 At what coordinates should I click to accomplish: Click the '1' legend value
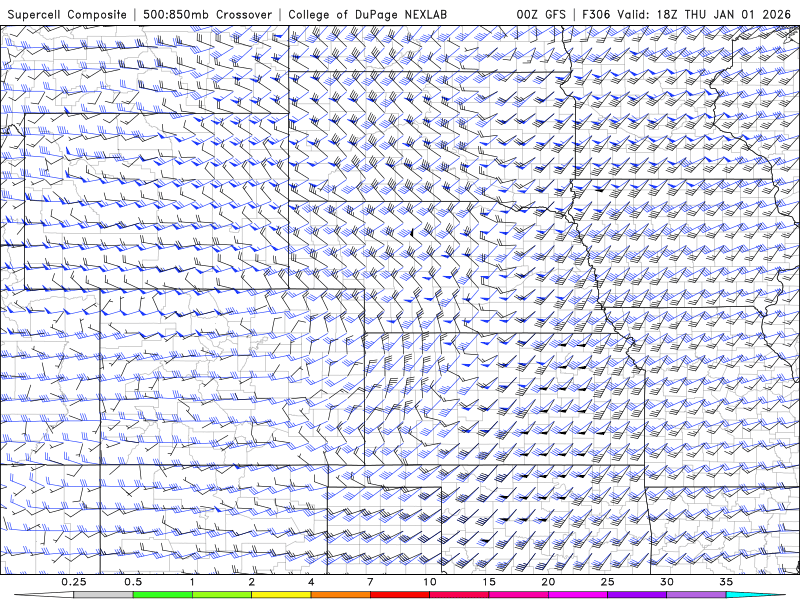pyautogui.click(x=192, y=582)
